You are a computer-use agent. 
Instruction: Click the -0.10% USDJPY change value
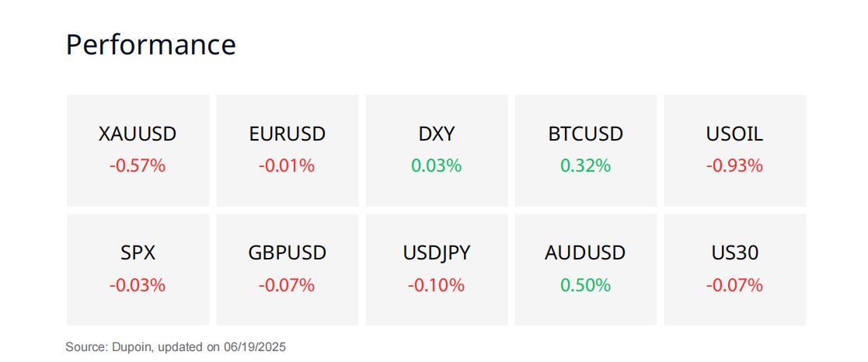coord(436,285)
